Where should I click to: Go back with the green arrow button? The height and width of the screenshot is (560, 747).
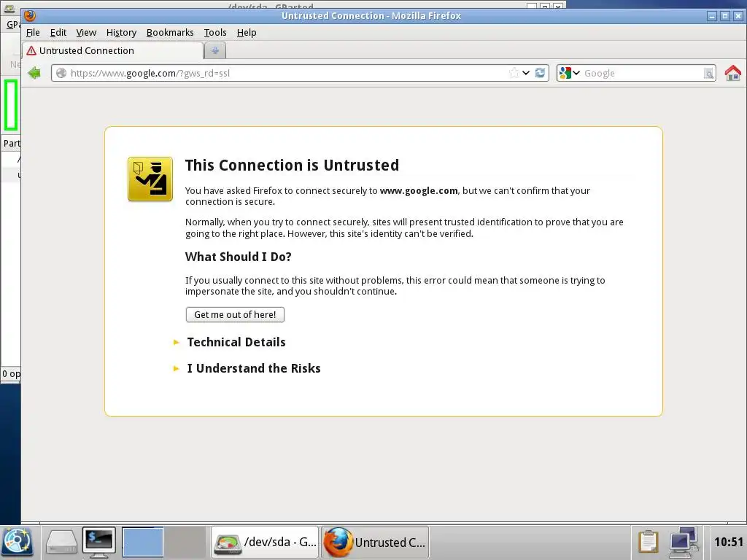34,73
